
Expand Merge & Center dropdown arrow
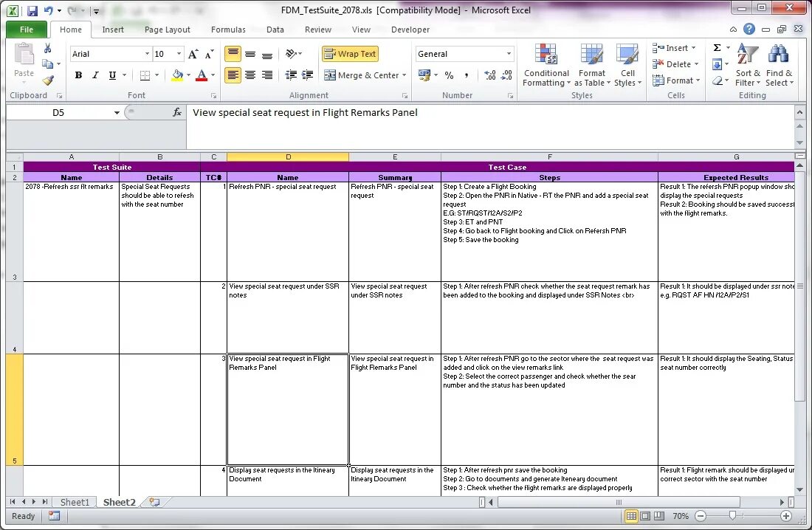(404, 75)
